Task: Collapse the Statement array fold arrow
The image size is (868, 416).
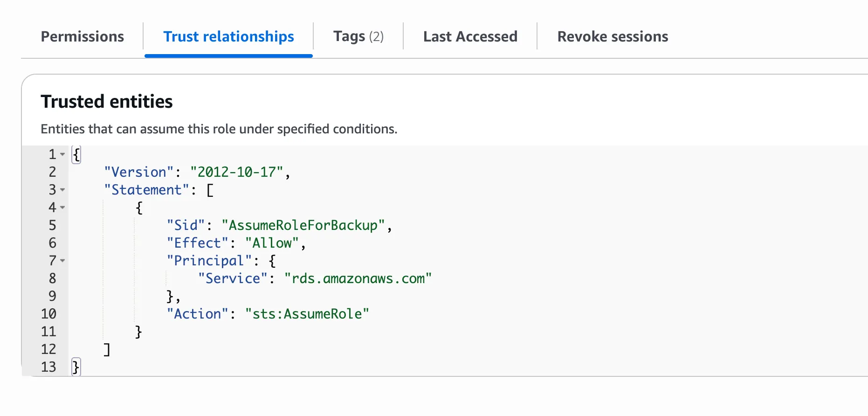Action: 62,190
